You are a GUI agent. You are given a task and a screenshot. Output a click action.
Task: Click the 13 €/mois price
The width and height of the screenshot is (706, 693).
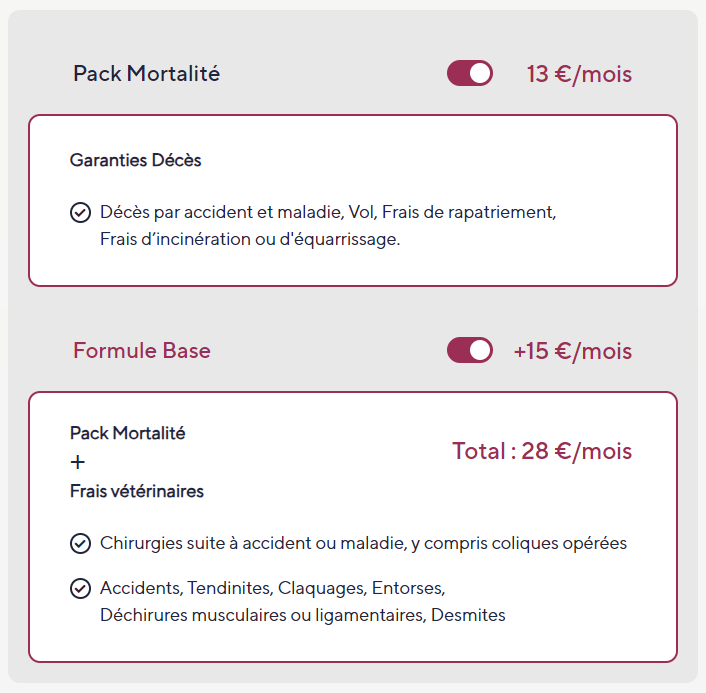point(579,74)
